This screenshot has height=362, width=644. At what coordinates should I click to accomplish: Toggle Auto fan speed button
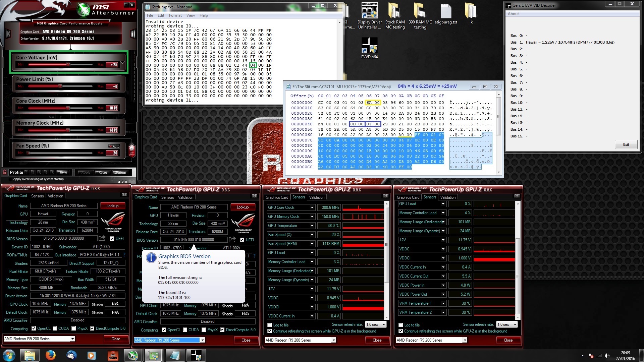114,146
